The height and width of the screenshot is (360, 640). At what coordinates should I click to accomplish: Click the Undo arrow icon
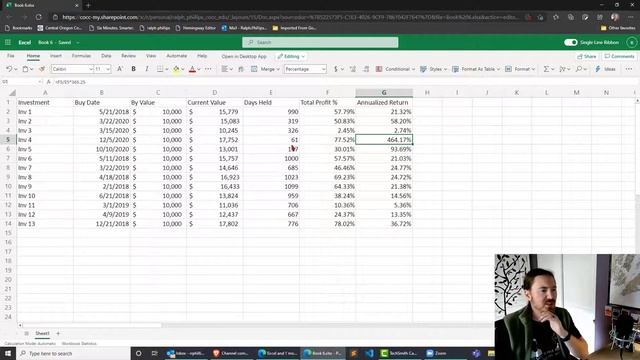coord(9,69)
